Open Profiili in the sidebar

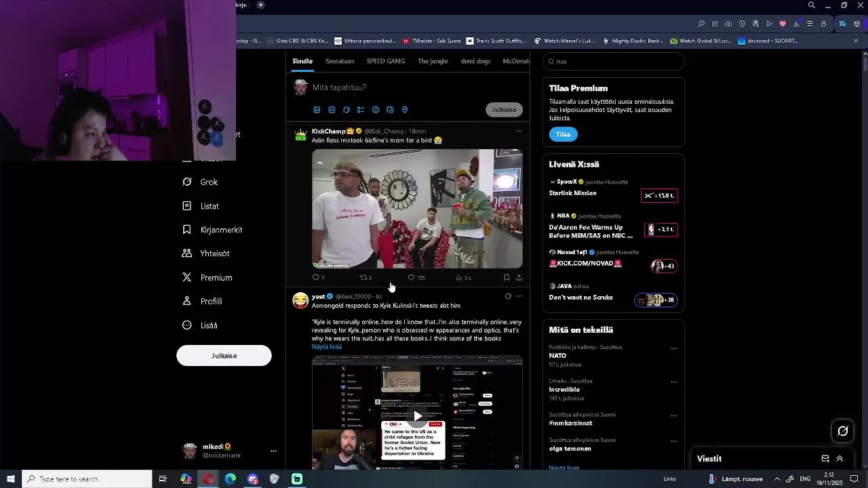coord(203,302)
